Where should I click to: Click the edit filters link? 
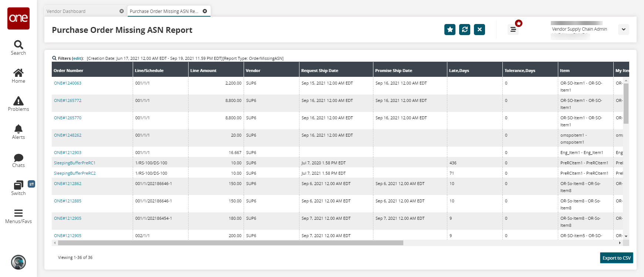tap(77, 58)
